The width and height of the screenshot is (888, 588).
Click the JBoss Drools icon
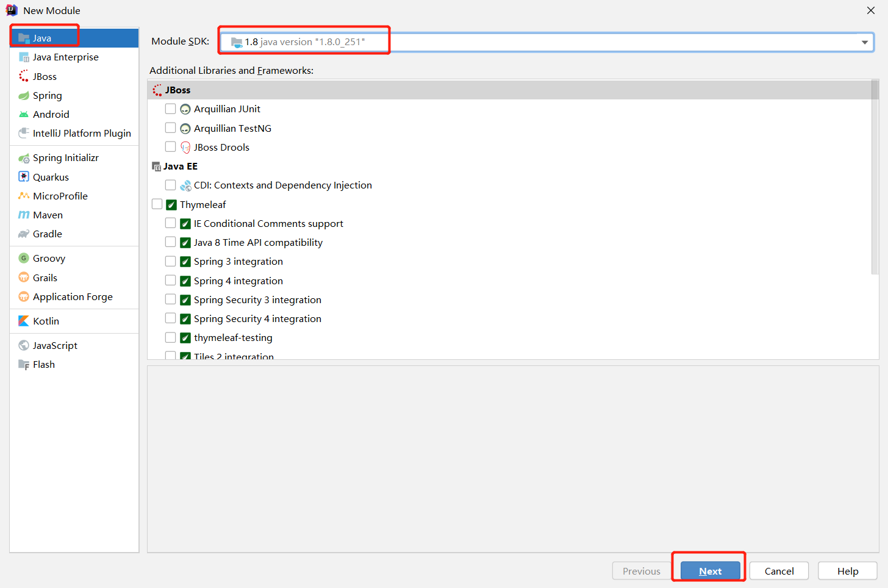(x=185, y=148)
